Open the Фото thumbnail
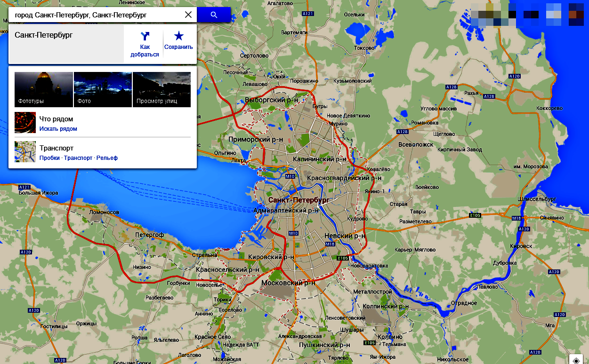Viewport: 589px width, 364px height. [103, 89]
